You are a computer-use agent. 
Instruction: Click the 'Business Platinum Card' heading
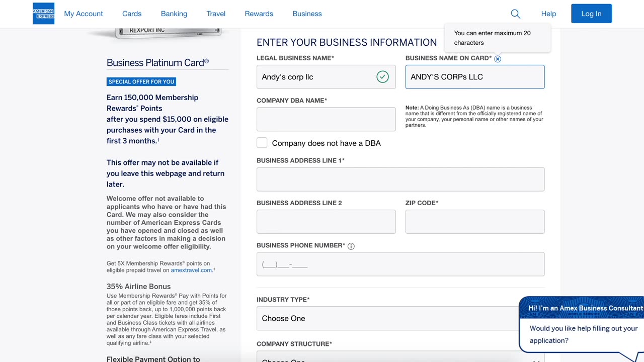click(157, 63)
